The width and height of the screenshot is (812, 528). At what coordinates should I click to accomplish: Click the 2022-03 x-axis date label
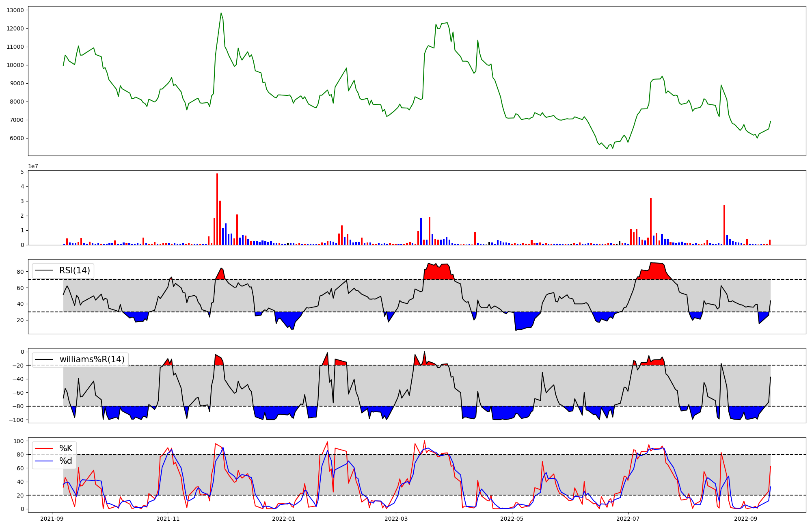point(396,519)
